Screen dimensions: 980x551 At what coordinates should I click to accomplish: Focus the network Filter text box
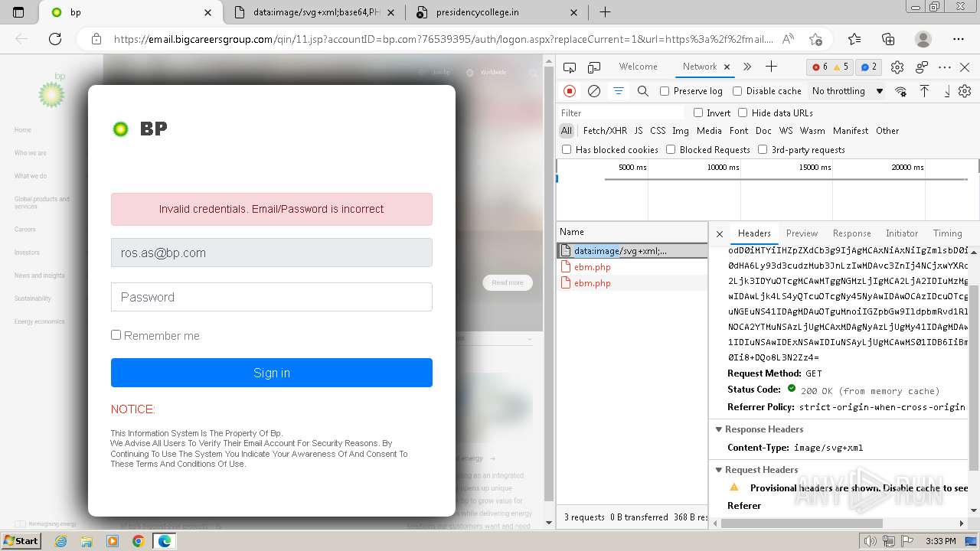point(620,112)
